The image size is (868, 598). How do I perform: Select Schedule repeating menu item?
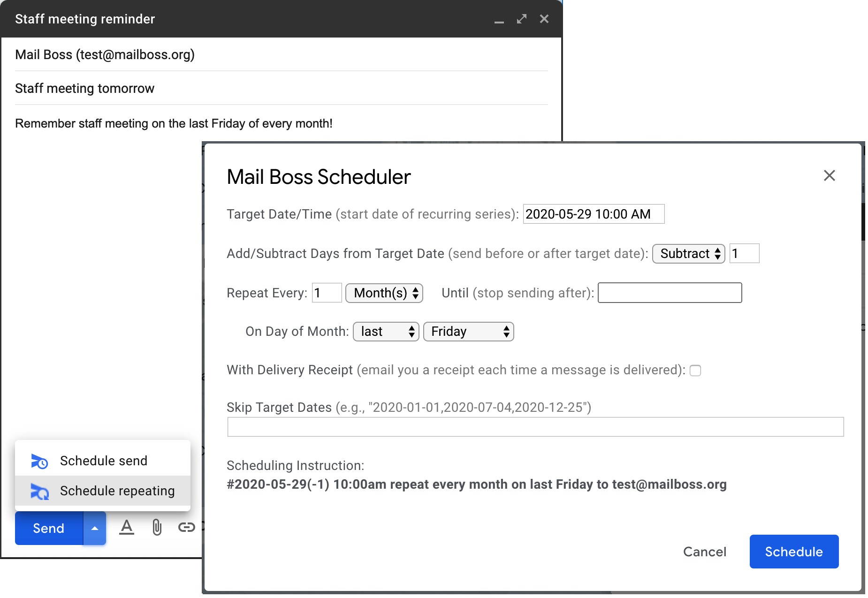[103, 491]
